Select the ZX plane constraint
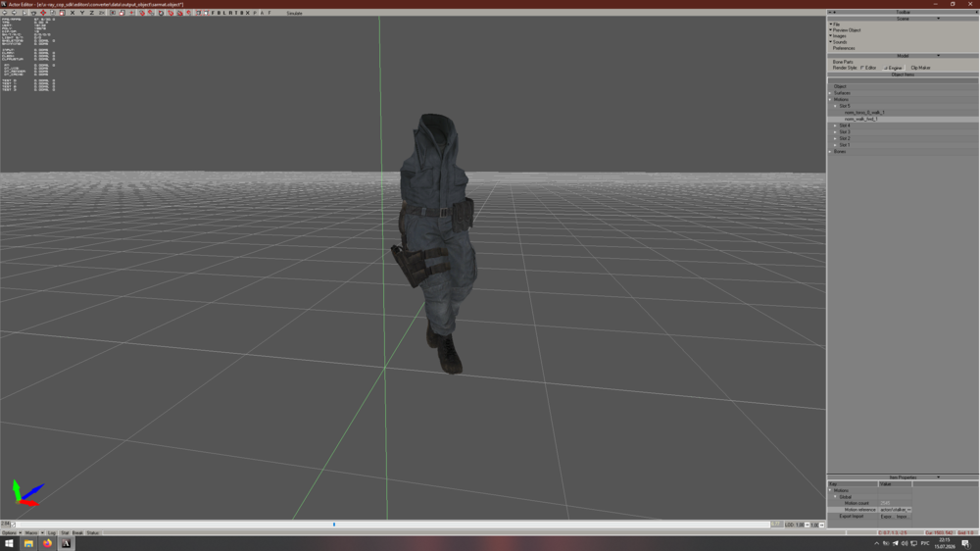The height and width of the screenshot is (551, 980). pyautogui.click(x=101, y=13)
